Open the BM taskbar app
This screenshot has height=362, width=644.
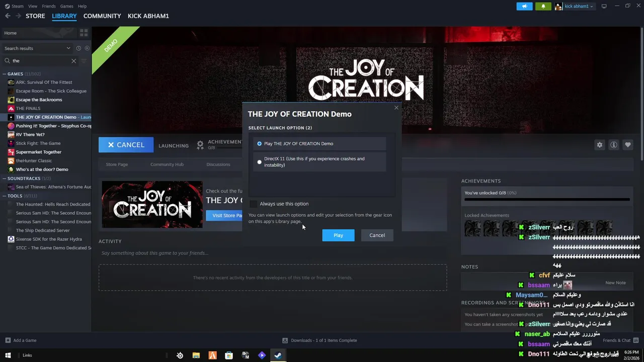click(246, 355)
